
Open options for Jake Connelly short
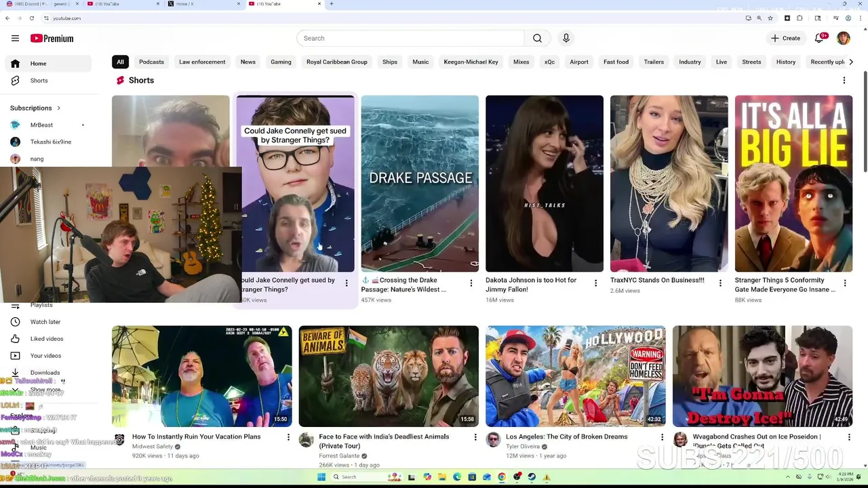[347, 283]
